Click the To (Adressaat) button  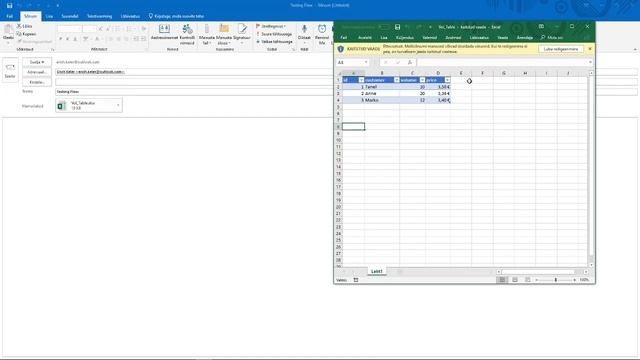[37, 72]
